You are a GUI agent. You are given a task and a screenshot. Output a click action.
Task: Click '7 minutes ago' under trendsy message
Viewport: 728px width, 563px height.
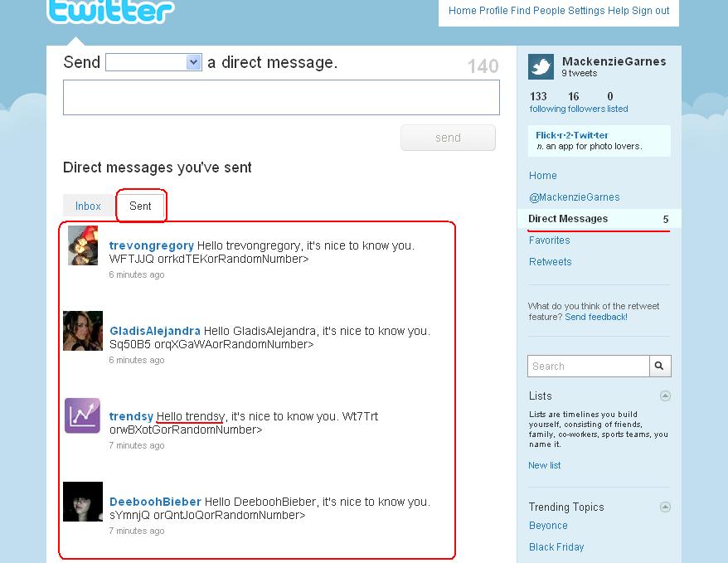(137, 445)
